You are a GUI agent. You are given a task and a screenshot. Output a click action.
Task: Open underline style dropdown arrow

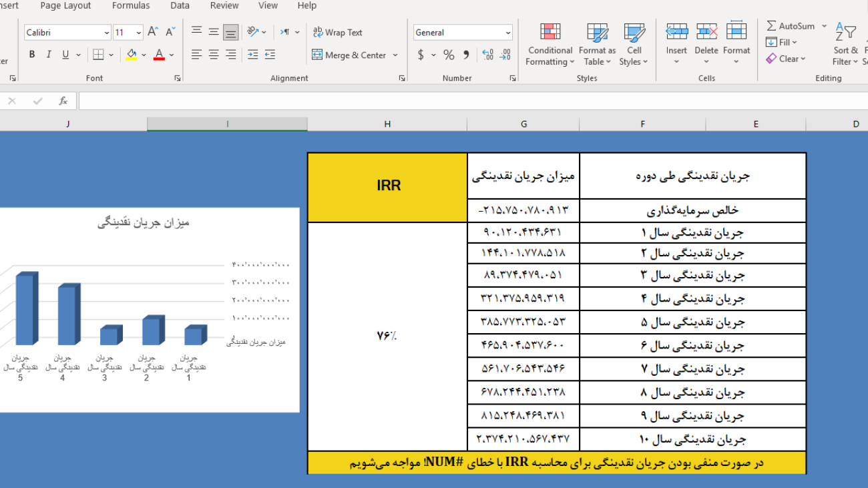(78, 55)
